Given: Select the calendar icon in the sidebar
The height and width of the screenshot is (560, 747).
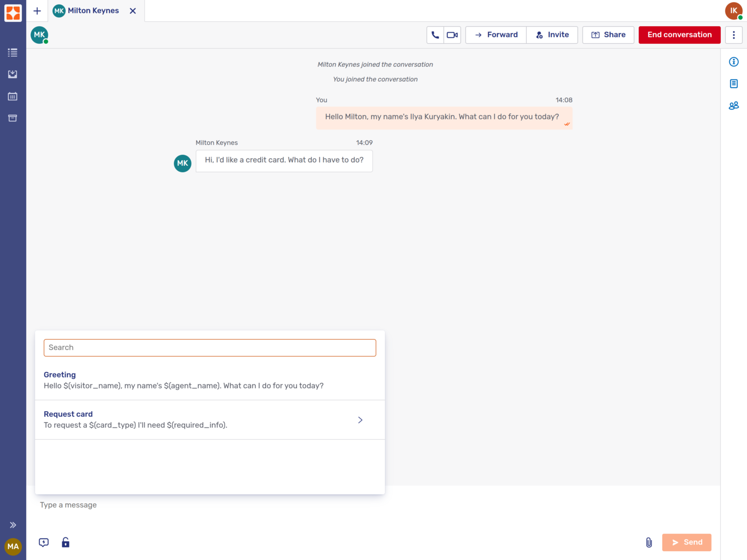Looking at the screenshot, I should point(13,96).
